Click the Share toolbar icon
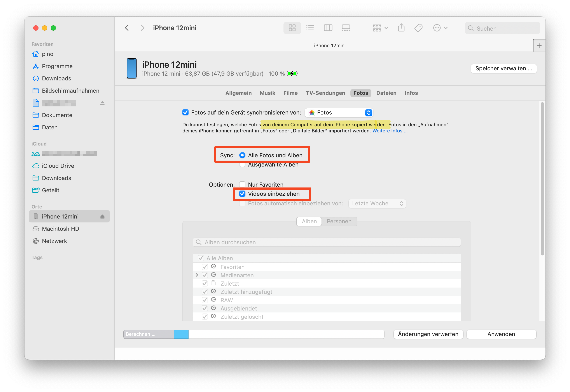Screen dimensions: 570x392 (401, 28)
